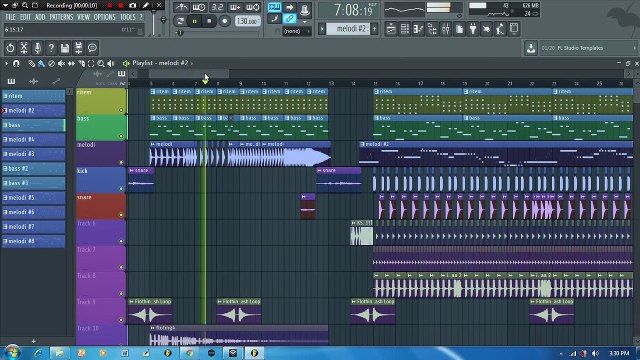Toggle the loop recording icon

[253, 7]
